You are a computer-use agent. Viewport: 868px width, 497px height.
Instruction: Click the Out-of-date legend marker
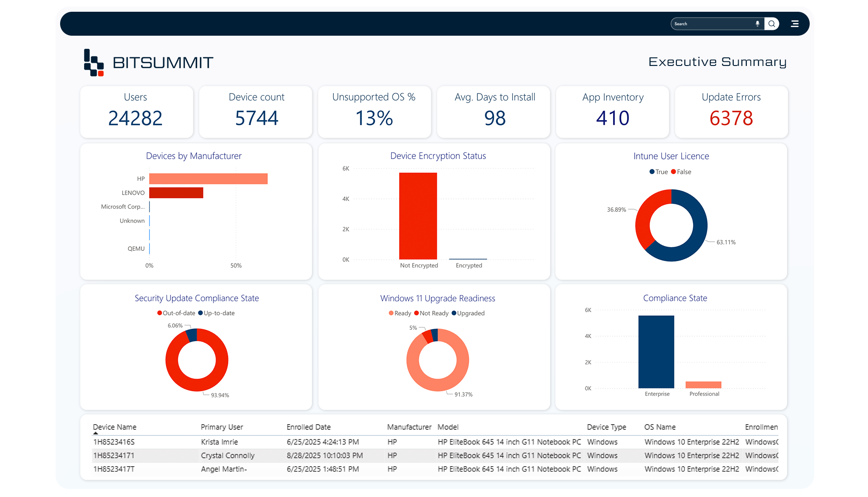pos(160,313)
